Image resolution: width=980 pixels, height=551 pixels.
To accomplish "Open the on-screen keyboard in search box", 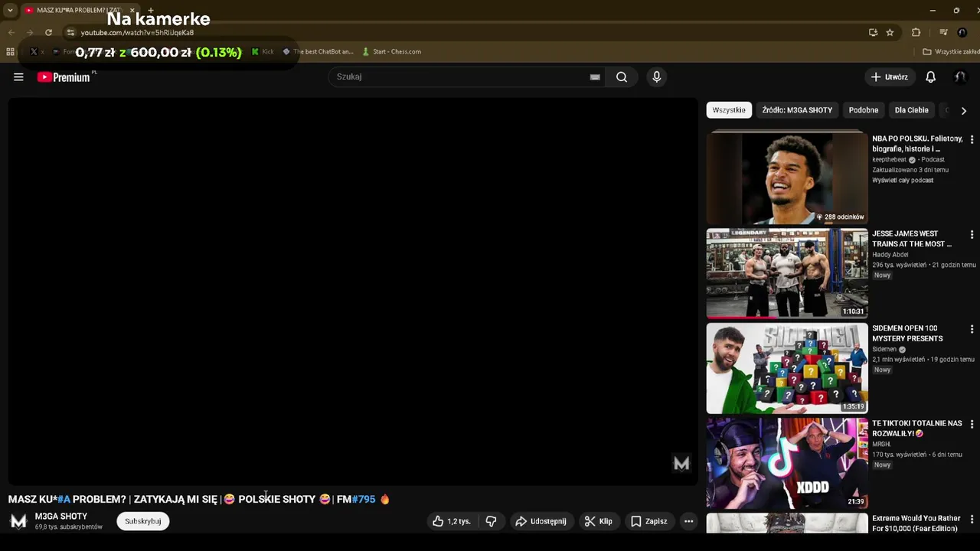I will [595, 77].
